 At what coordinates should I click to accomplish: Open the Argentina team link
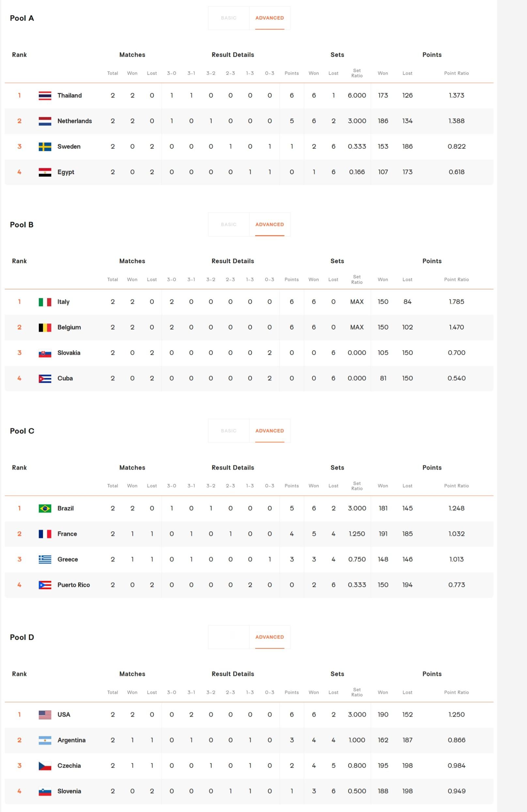coord(72,740)
